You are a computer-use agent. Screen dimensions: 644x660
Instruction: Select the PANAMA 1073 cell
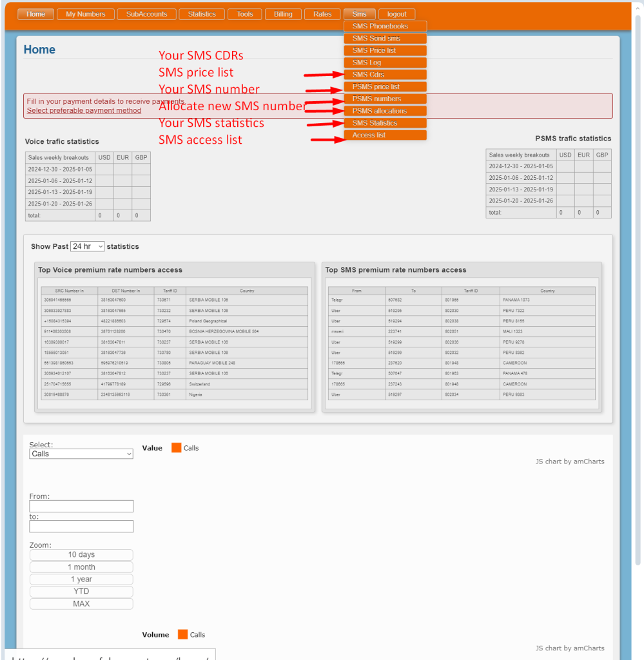pyautogui.click(x=547, y=300)
